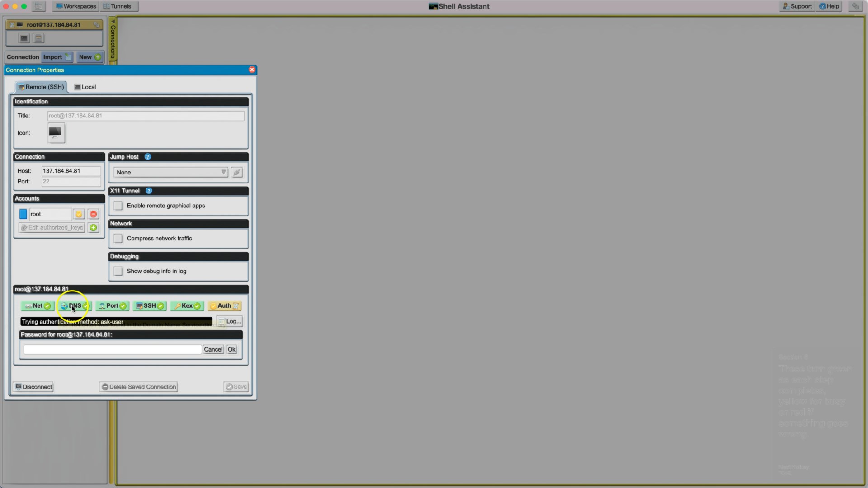This screenshot has height=488, width=868.
Task: Open file browser icon under root connection
Action: point(39,38)
